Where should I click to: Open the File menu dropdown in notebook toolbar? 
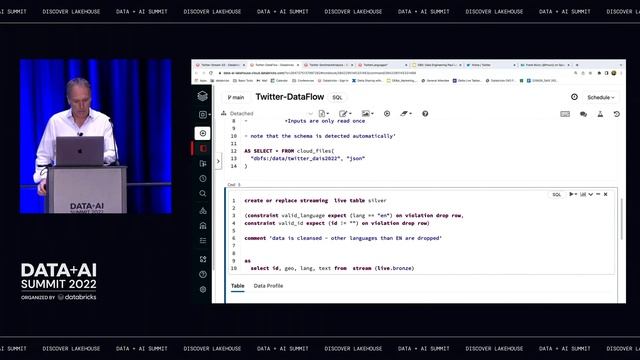[x=324, y=113]
